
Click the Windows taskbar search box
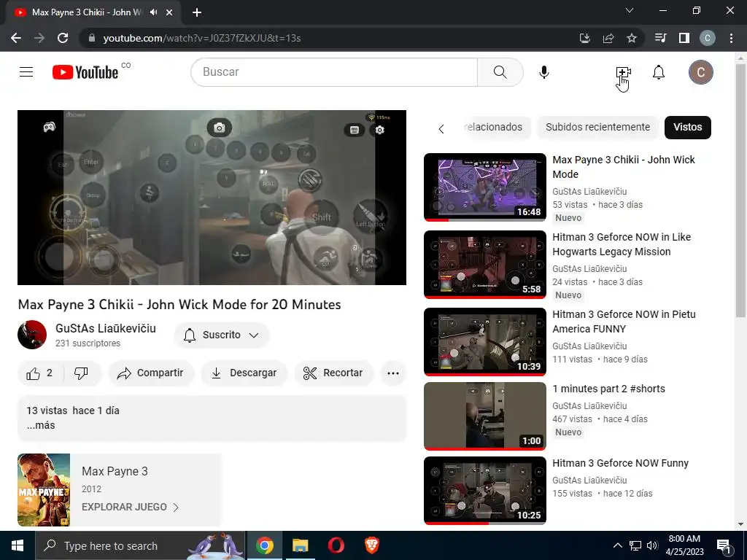point(141,545)
